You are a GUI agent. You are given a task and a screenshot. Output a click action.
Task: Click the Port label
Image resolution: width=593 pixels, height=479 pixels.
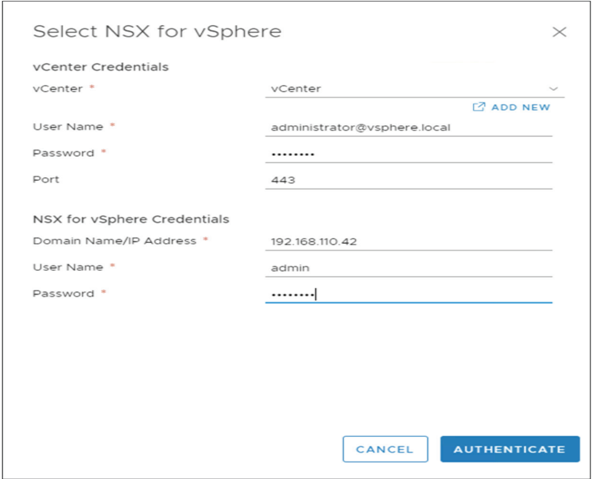[46, 179]
